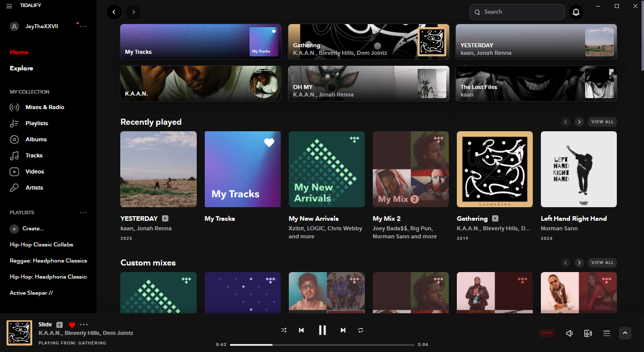The width and height of the screenshot is (644, 352).
Task: Open the PLAYLISTS section options dots
Action: point(83,213)
